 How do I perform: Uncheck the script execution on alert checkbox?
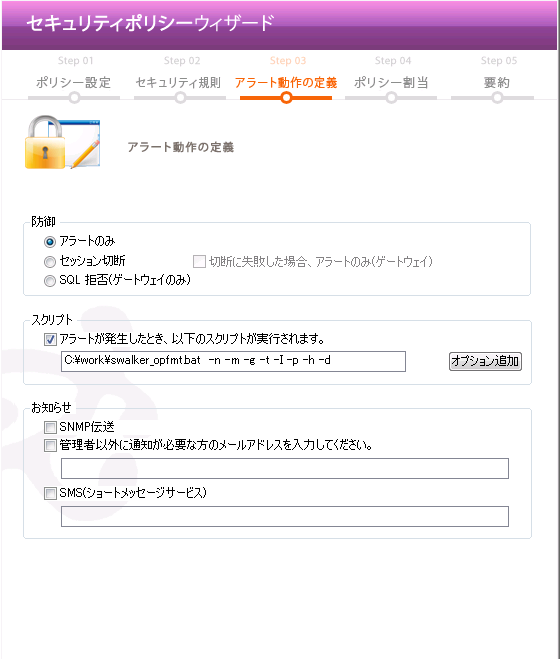50,339
